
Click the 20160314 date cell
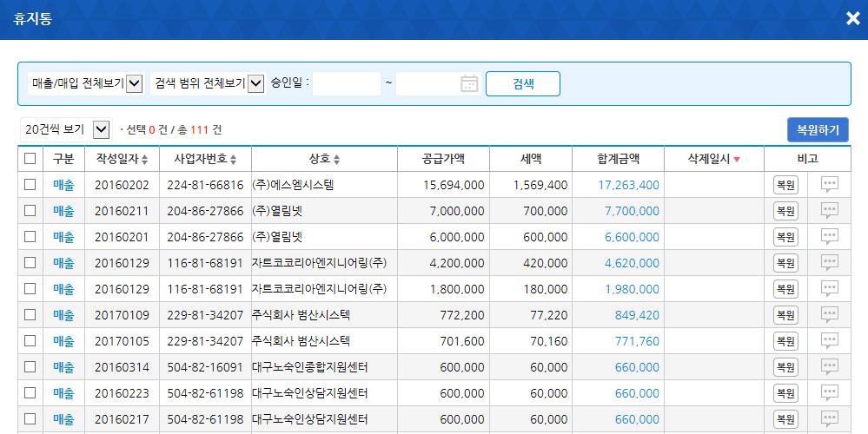[122, 367]
